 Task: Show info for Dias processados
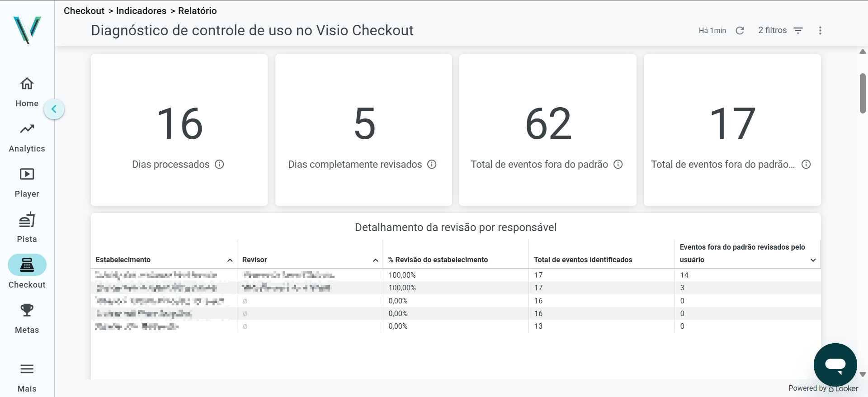point(219,164)
